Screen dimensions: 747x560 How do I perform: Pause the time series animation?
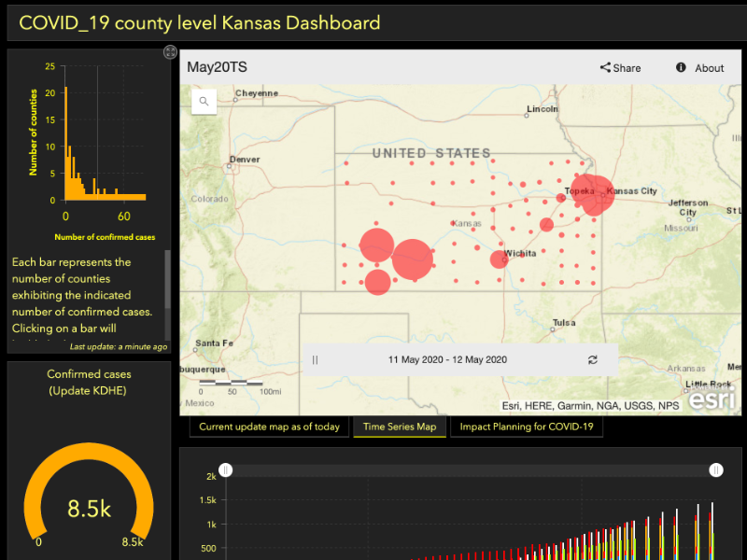click(315, 359)
